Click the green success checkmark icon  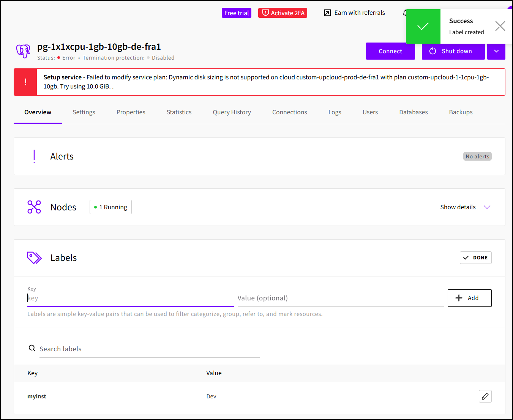tap(423, 26)
